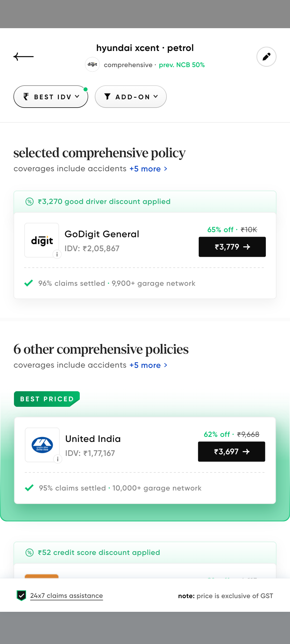Tap the claims assistance shield icon
This screenshot has height=644, width=290.
21,596
